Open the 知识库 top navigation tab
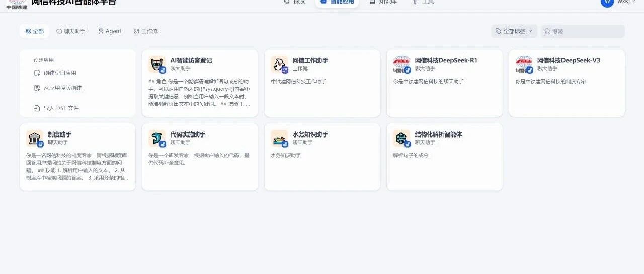644x274 pixels. 383,2
